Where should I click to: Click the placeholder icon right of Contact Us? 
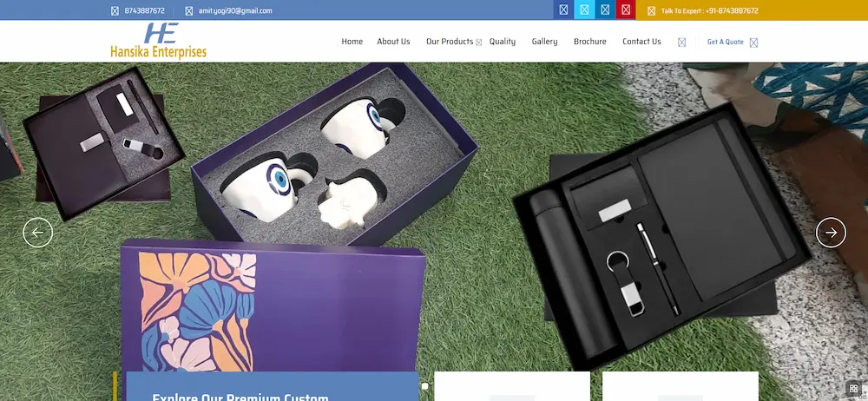tap(682, 42)
